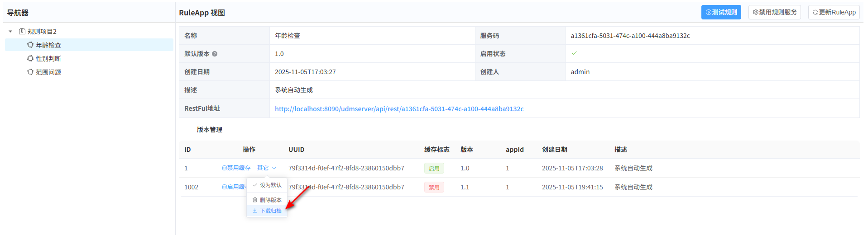Open the RestFul address link
The width and height of the screenshot is (868, 235).
click(399, 109)
